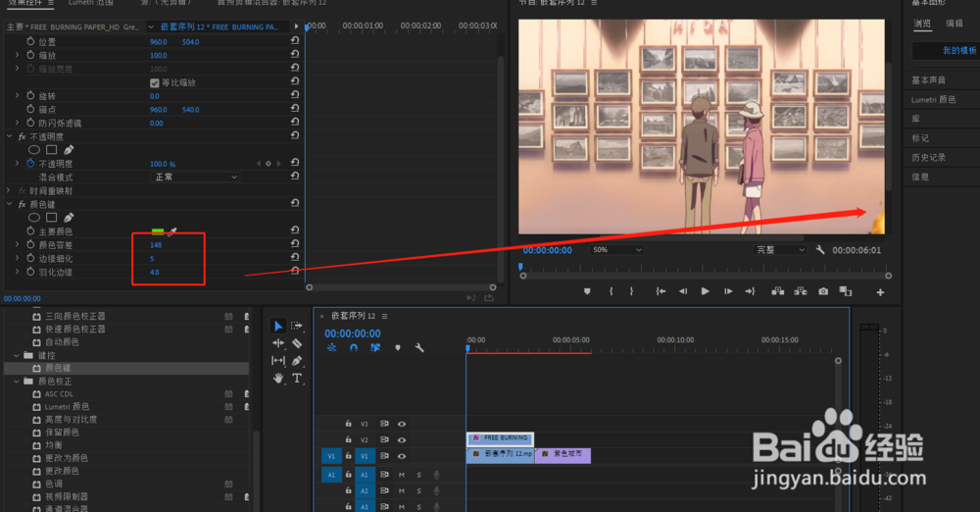This screenshot has height=512, width=980.
Task: Select the Pen tool in toolbar
Action: click(x=297, y=361)
